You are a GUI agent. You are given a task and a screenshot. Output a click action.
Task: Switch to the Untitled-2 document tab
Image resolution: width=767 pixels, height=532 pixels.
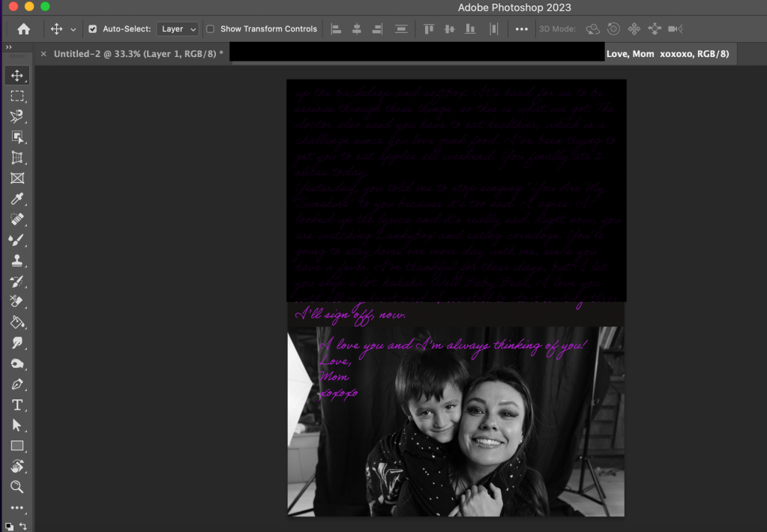[x=138, y=54]
